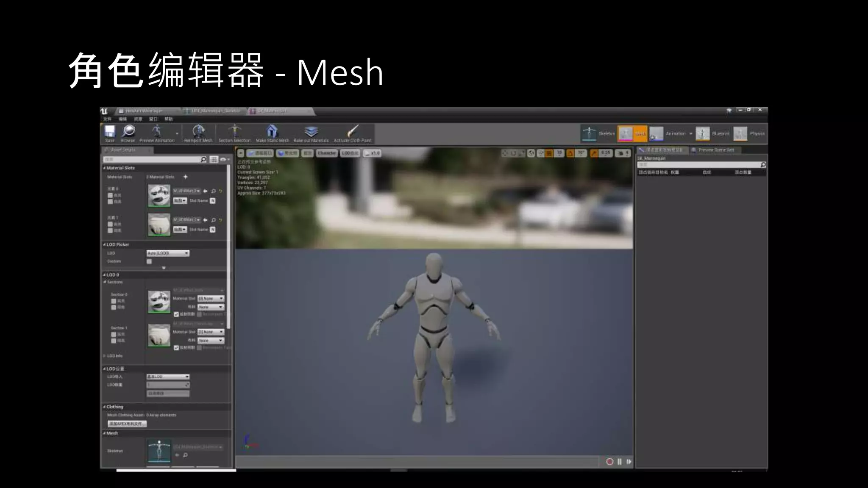Click Bake out Materials icon
This screenshot has height=488, width=868.
tap(311, 131)
